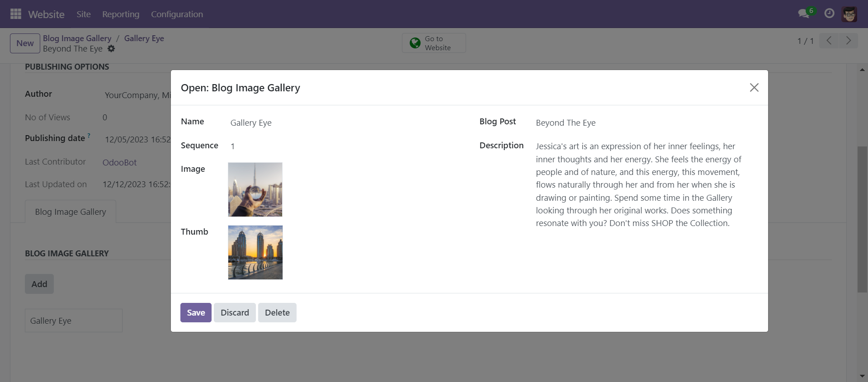Open the Blog Post field dropdown

point(646,123)
